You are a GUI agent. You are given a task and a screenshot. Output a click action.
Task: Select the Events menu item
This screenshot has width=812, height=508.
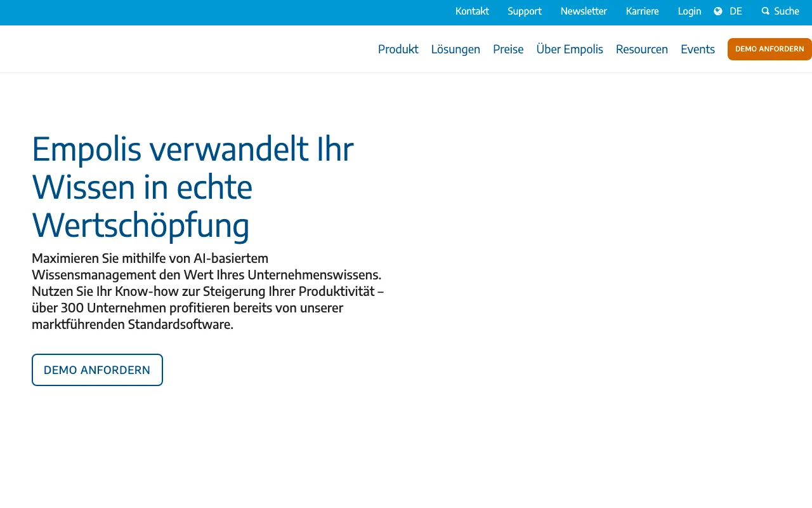pos(698,49)
